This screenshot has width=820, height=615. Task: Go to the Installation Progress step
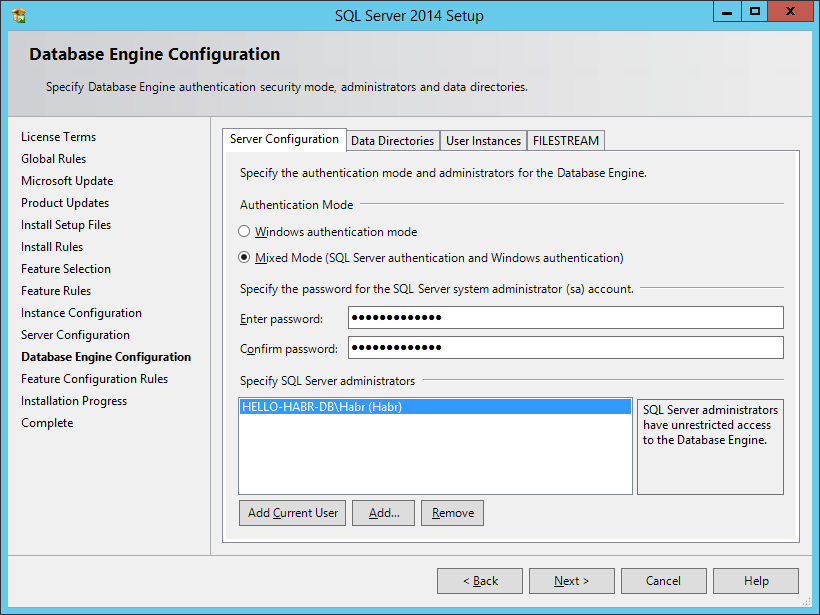pyautogui.click(x=73, y=400)
